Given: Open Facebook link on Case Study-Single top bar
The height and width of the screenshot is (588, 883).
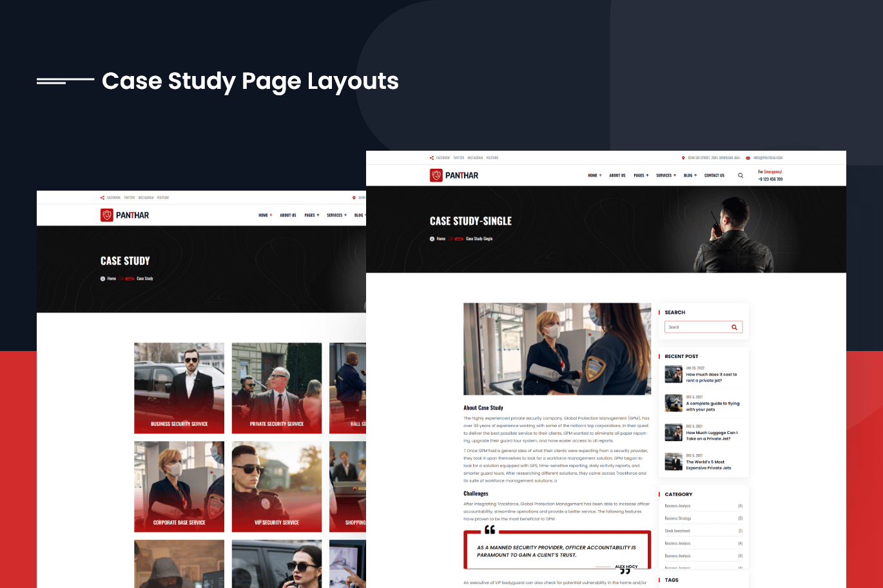Looking at the screenshot, I should pyautogui.click(x=443, y=158).
